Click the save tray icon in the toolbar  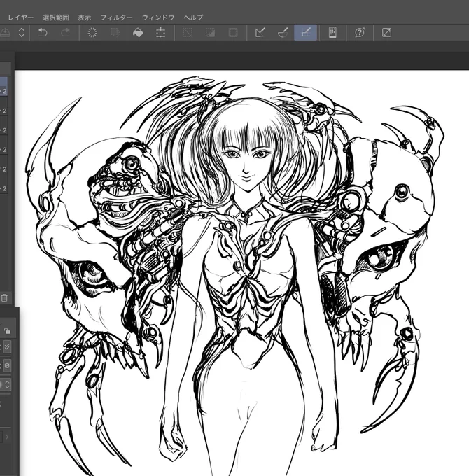(5, 32)
